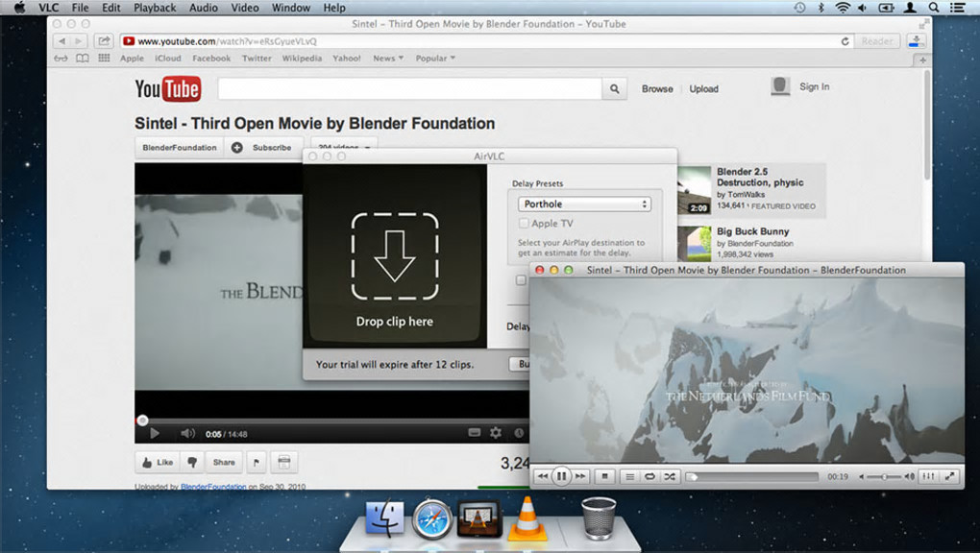This screenshot has height=553, width=980.
Task: Click the VLC rewind previous button
Action: 543,476
